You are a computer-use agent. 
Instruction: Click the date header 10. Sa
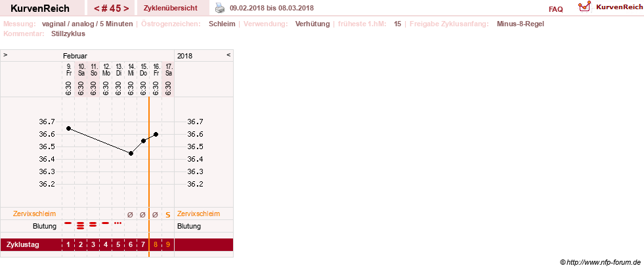[81, 70]
